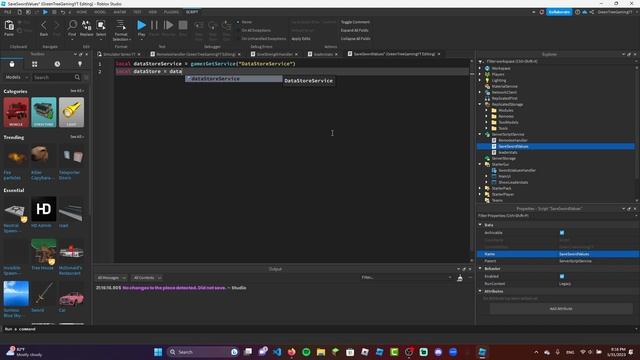The image size is (640, 360).
Task: Open the Toolbox creations lightbulb tab icon
Action: pos(80,64)
